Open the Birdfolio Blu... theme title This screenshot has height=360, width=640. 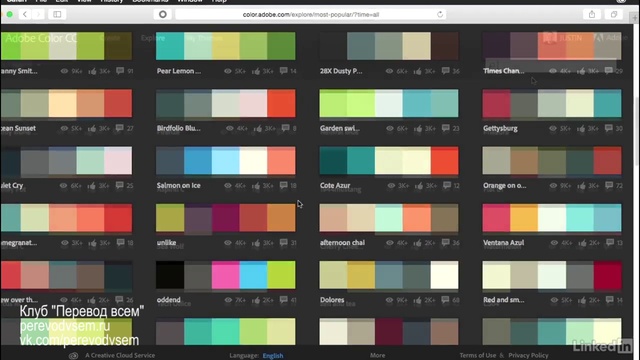click(x=179, y=128)
